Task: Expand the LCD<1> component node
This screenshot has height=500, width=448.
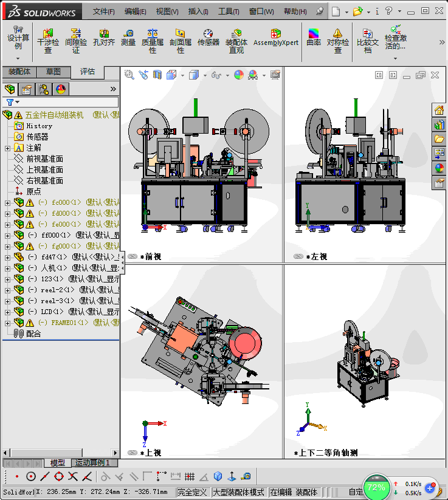Action: 7,312
